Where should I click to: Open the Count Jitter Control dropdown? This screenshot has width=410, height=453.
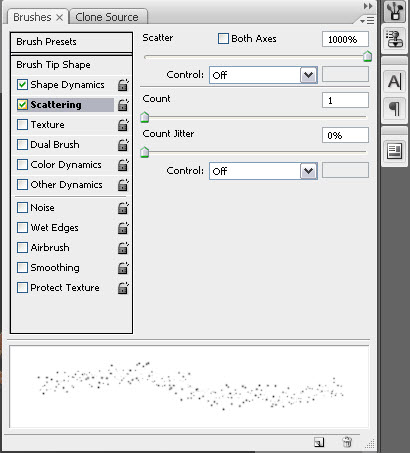coord(263,171)
